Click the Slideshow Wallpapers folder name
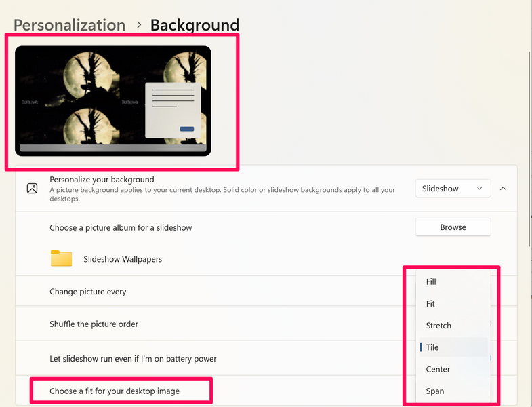This screenshot has width=532, height=407. [123, 259]
